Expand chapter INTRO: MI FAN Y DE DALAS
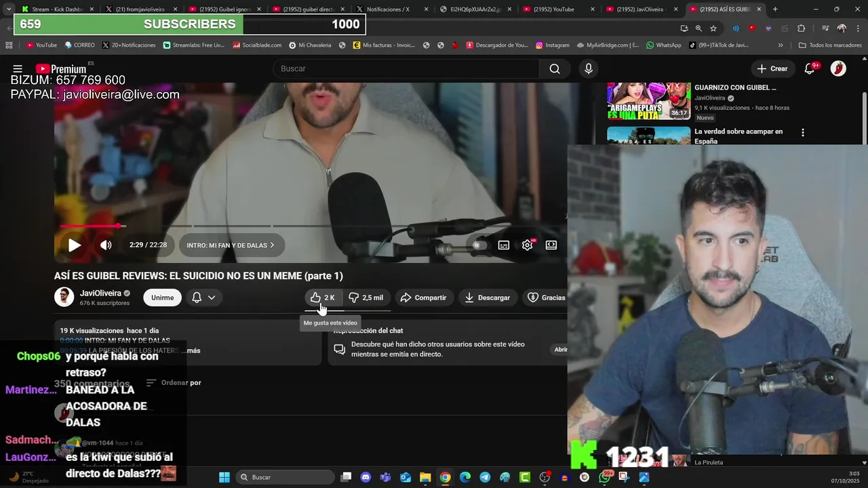Viewport: 868px width, 488px height. tap(231, 245)
